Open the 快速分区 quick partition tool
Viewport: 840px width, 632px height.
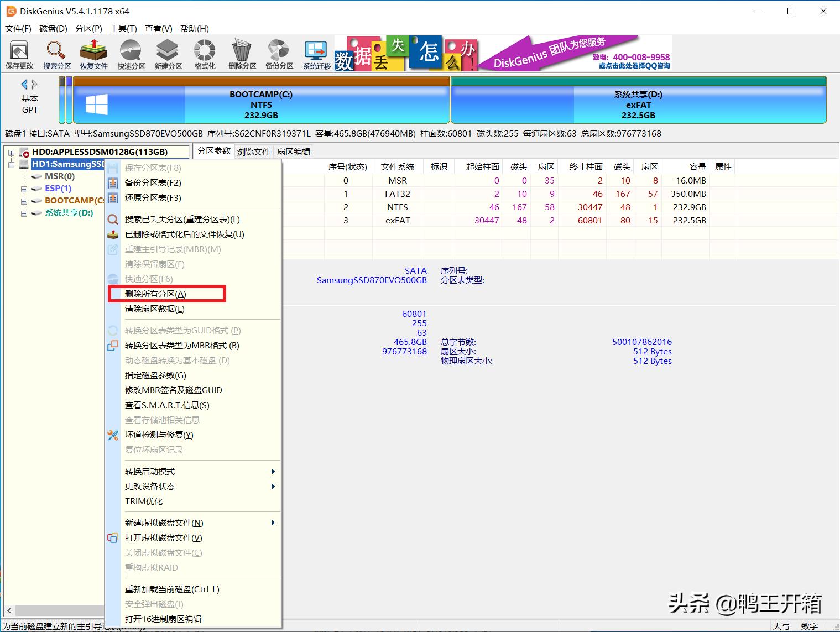point(131,54)
